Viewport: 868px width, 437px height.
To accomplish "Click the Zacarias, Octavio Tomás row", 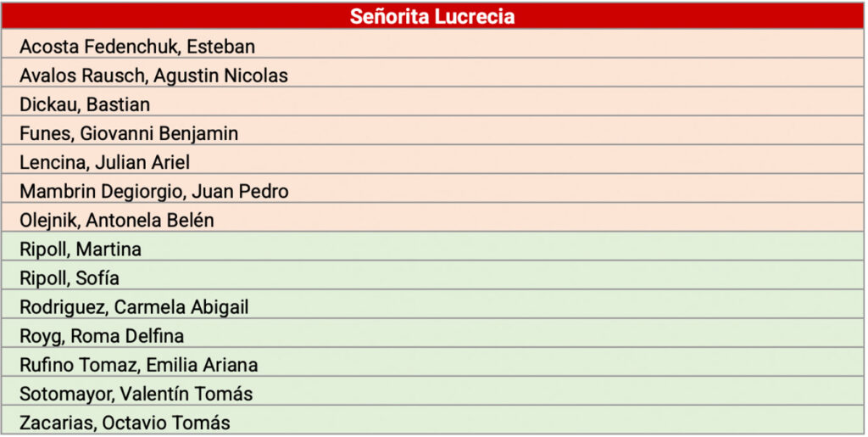I will point(125,423).
